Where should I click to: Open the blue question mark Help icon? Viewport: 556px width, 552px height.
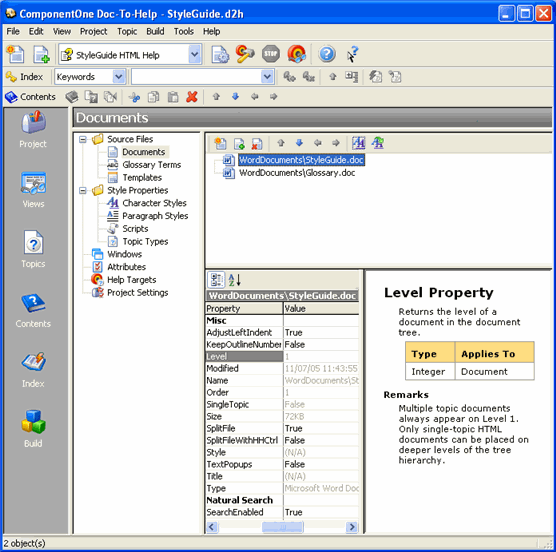(x=327, y=54)
